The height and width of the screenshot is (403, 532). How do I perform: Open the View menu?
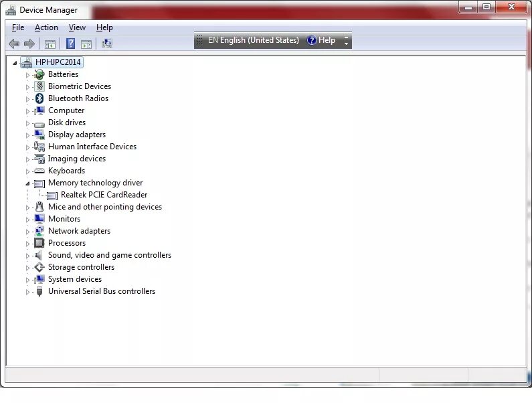[77, 27]
